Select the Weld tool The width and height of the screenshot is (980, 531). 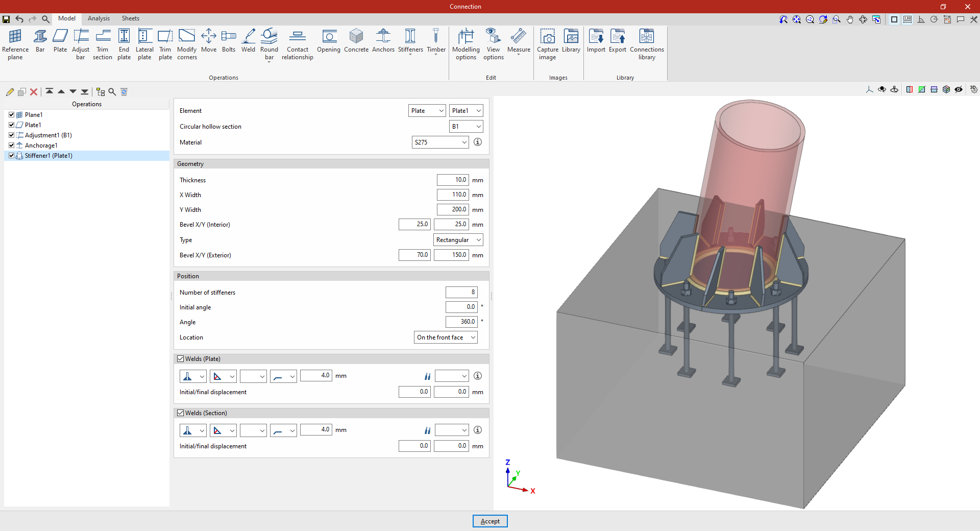(248, 41)
